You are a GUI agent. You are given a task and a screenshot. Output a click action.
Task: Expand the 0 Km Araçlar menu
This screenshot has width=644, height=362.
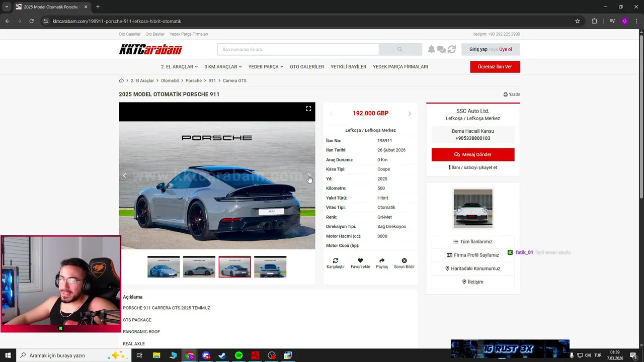click(223, 67)
